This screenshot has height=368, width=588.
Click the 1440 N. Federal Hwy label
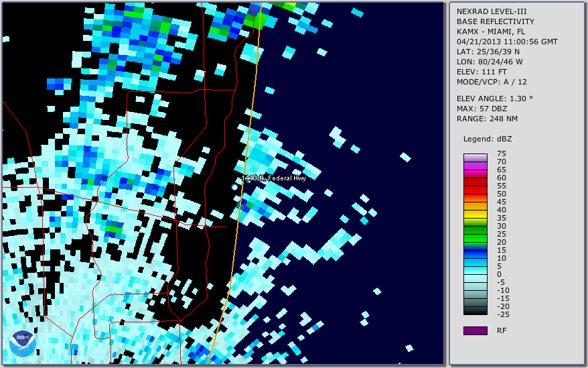click(274, 178)
